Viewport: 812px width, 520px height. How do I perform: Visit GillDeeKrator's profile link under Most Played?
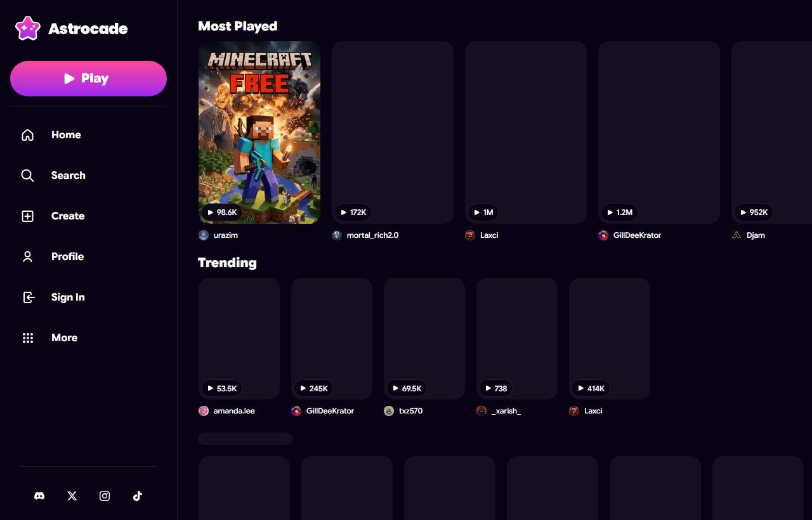pos(638,235)
